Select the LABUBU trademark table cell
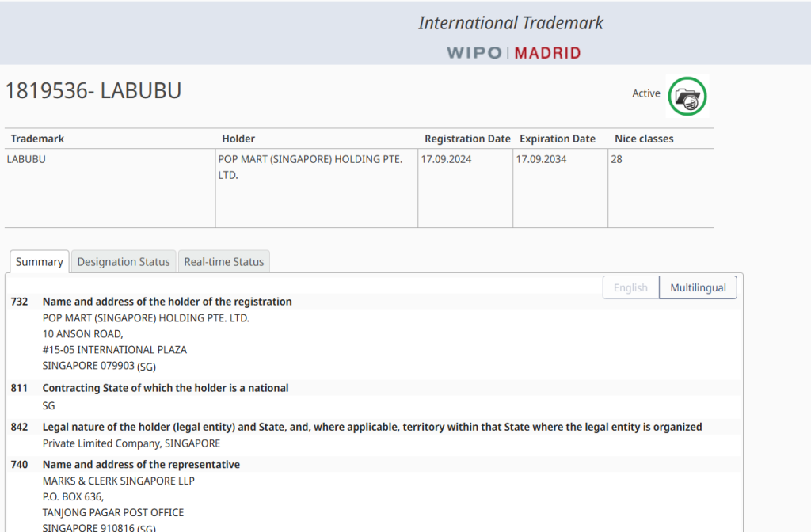The image size is (811, 532). (26, 159)
